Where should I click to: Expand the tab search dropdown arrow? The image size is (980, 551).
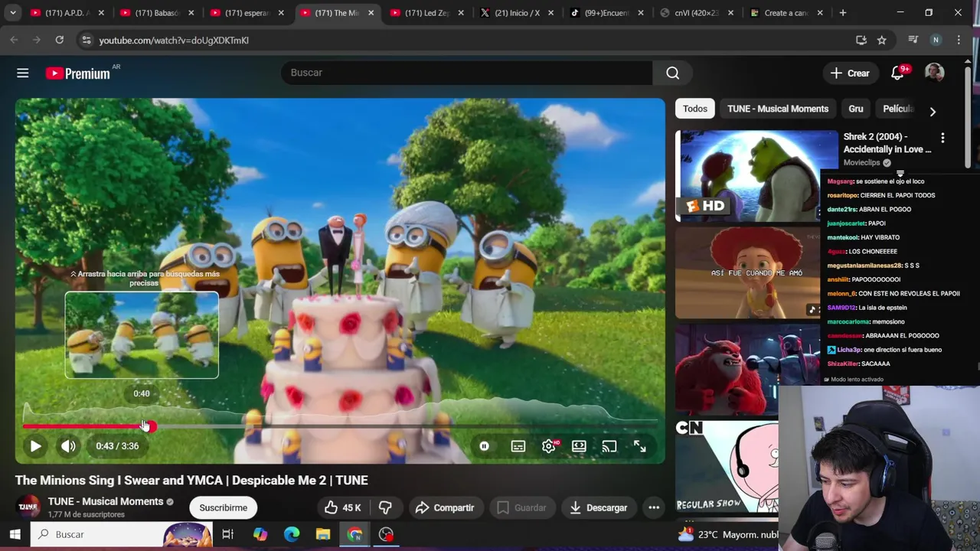(x=14, y=13)
